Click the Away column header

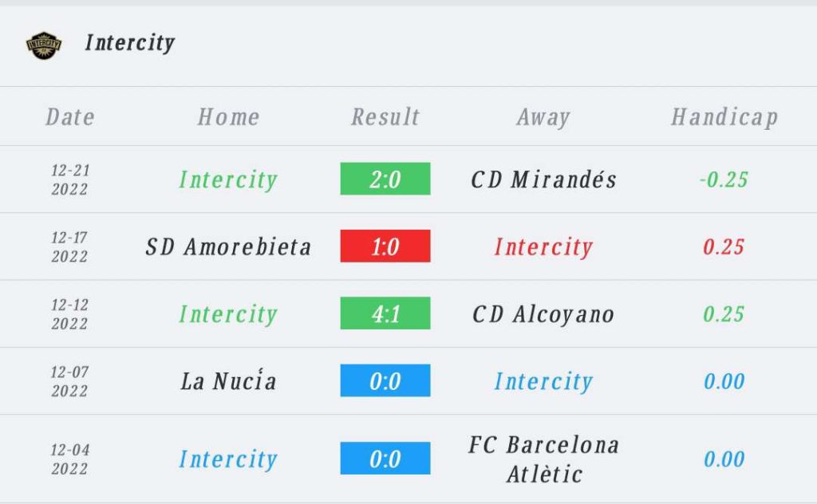(543, 117)
